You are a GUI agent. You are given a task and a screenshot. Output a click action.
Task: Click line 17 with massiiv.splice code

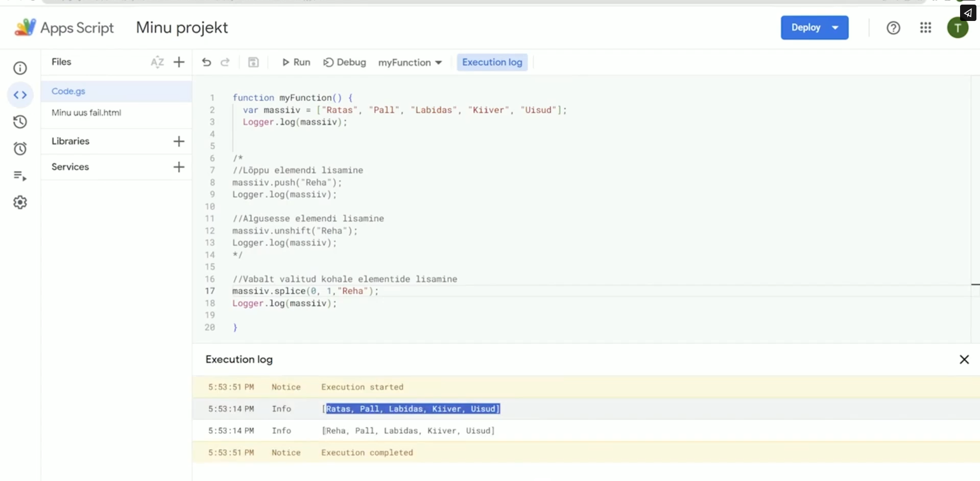point(305,291)
